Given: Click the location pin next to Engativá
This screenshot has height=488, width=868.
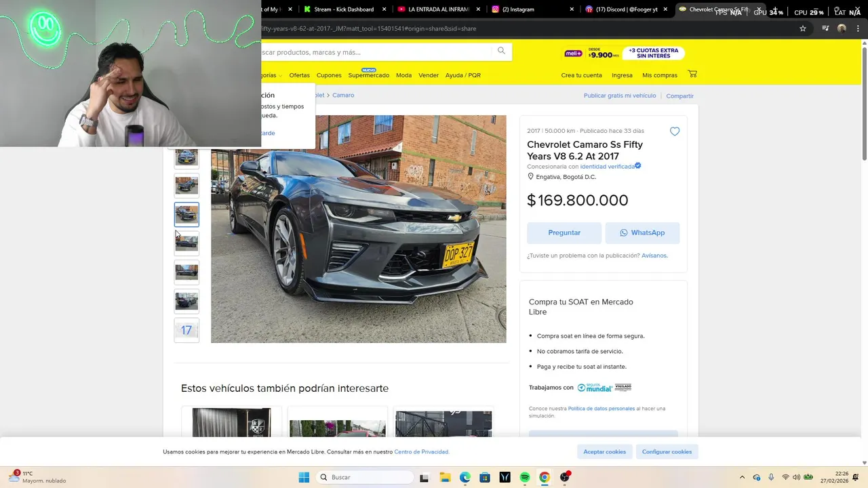Looking at the screenshot, I should 531,176.
